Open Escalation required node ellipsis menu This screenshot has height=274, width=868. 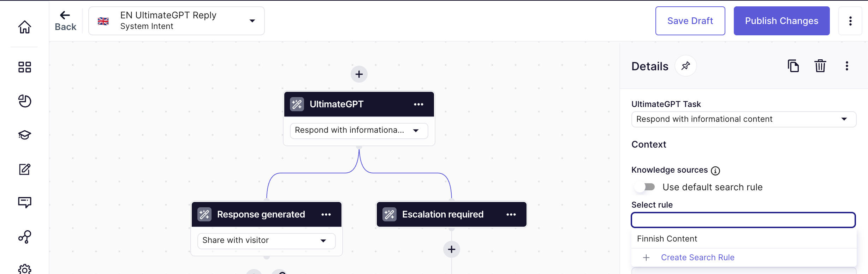coord(511,215)
